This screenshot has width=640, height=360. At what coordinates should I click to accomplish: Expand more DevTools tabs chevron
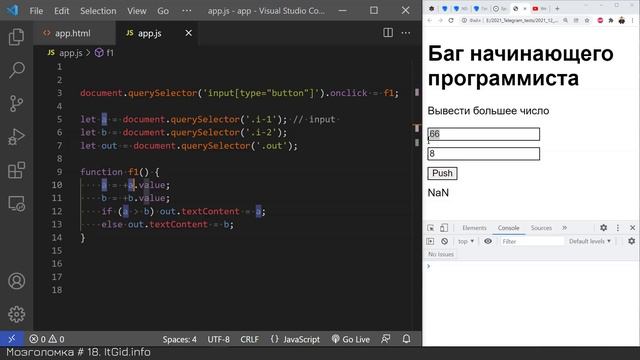pos(564,228)
